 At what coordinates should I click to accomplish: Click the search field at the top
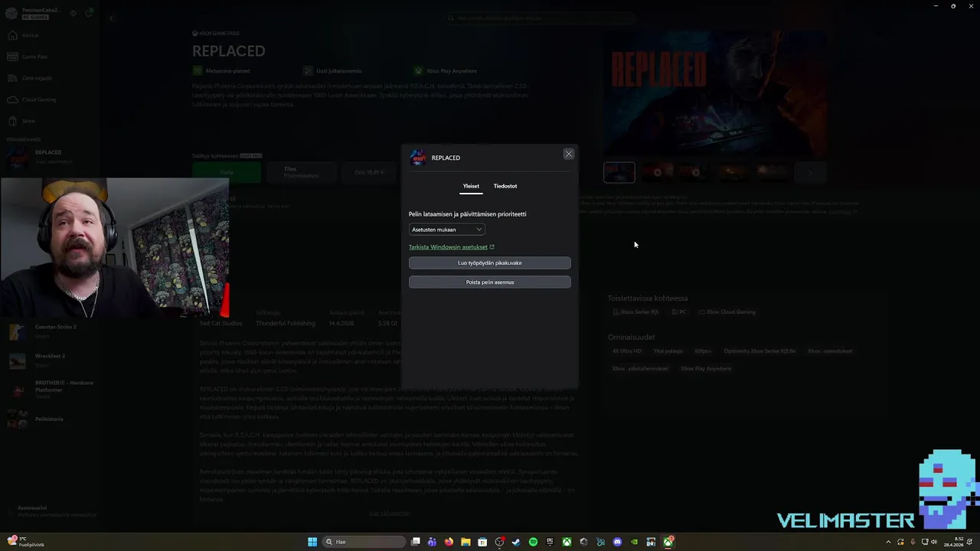(540, 18)
